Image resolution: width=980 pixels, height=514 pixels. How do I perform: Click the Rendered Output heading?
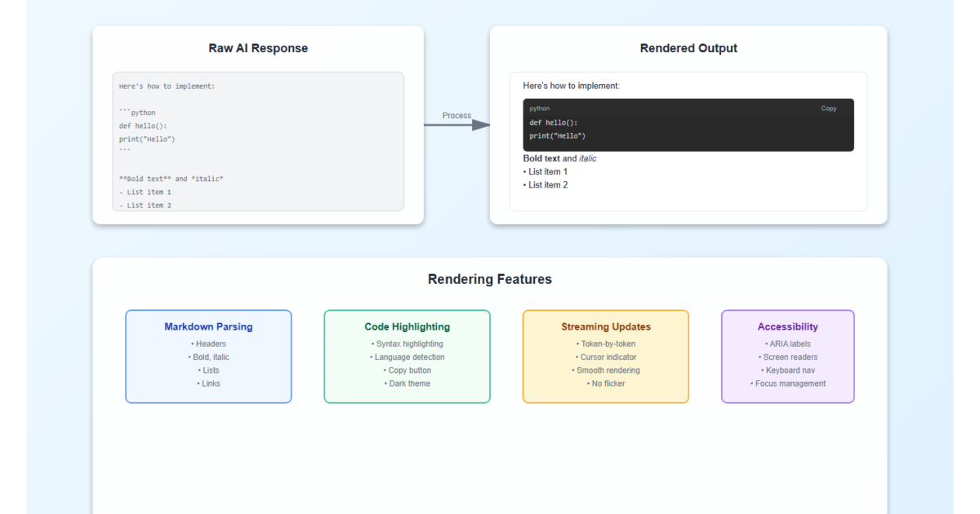tap(688, 48)
